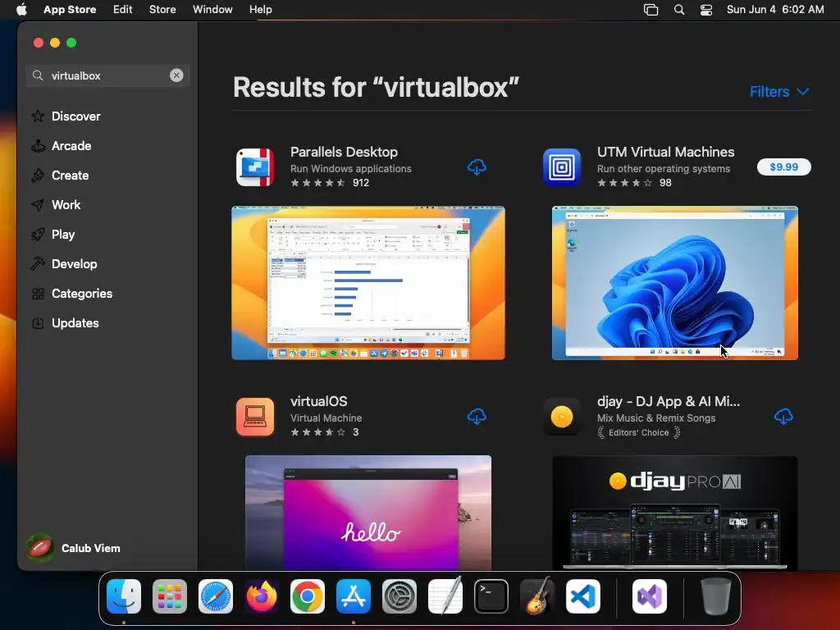The image size is (840, 630).
Task: Launch Firefox from the Dock
Action: click(262, 596)
